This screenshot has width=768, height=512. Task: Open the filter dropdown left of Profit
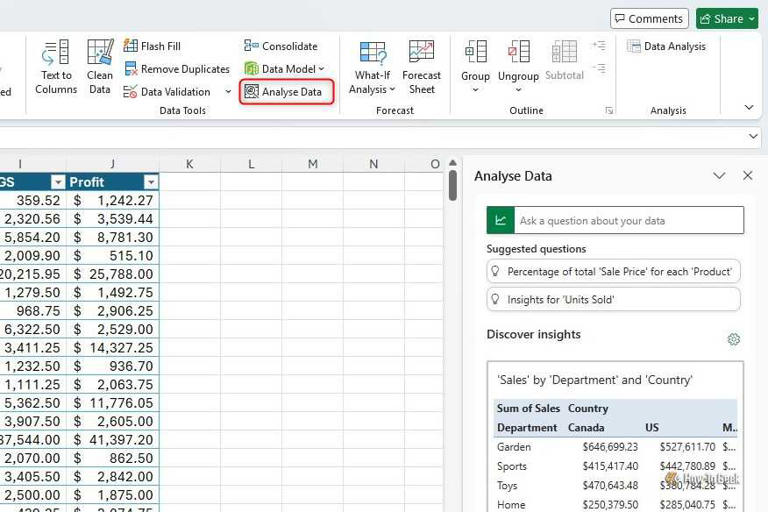pyautogui.click(x=58, y=182)
